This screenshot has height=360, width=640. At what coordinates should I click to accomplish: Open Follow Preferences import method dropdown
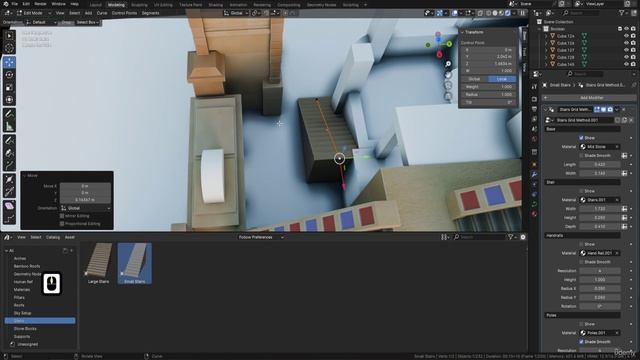pos(261,237)
